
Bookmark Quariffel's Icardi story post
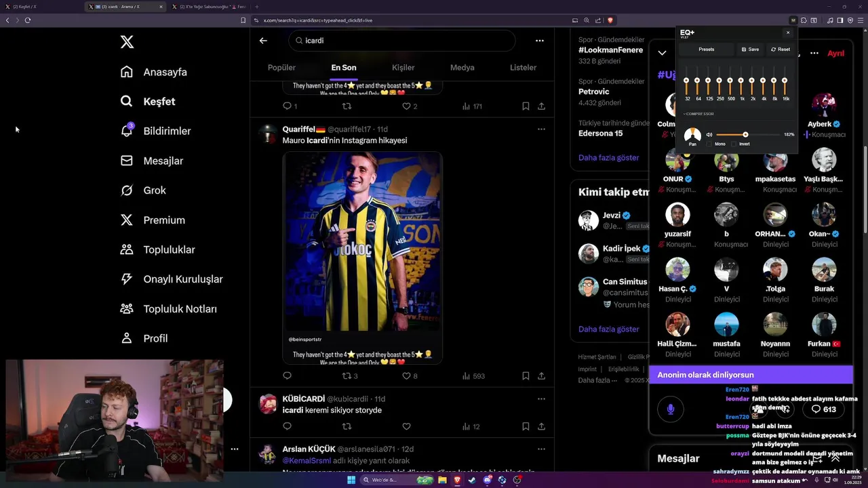coord(526,375)
